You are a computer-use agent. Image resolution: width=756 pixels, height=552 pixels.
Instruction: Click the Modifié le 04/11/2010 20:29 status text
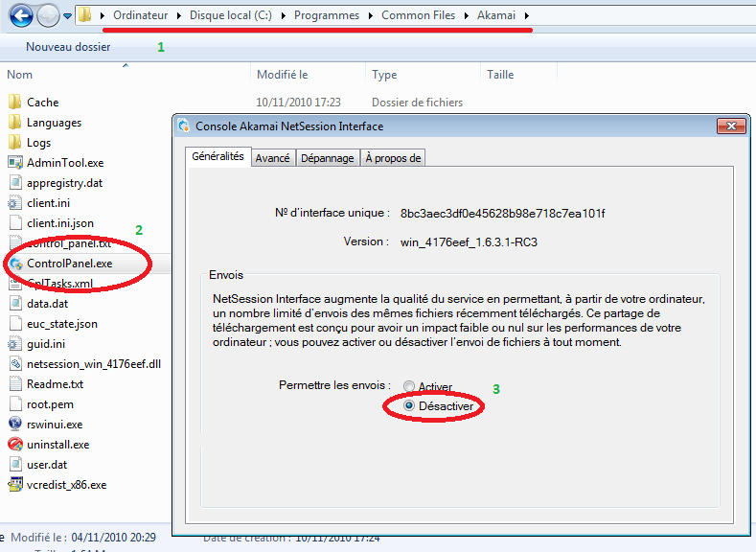[x=83, y=537]
